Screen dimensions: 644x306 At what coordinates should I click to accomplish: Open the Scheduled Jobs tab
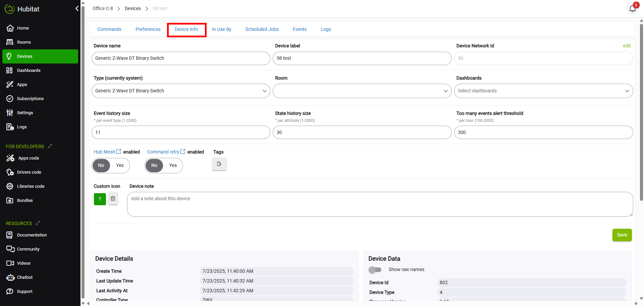click(x=262, y=30)
